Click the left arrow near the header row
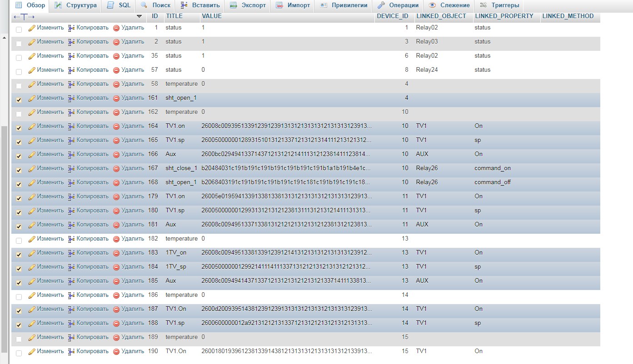This screenshot has width=633, height=364. [x=16, y=16]
